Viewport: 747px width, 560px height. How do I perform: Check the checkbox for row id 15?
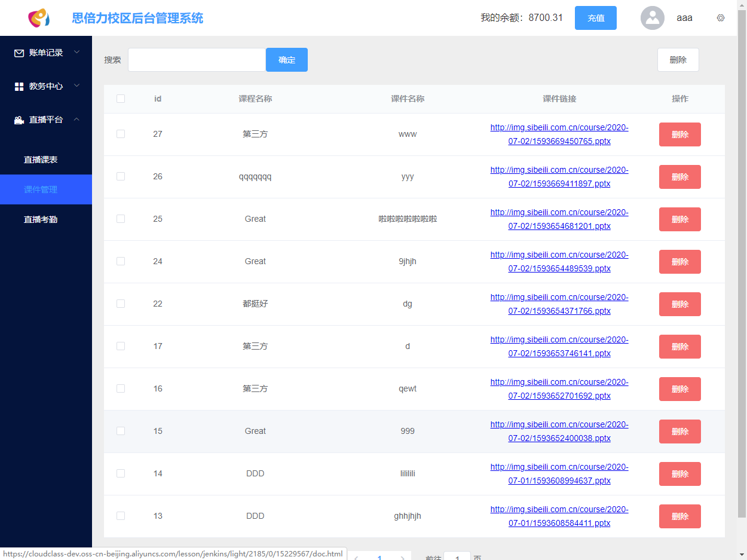pos(121,431)
